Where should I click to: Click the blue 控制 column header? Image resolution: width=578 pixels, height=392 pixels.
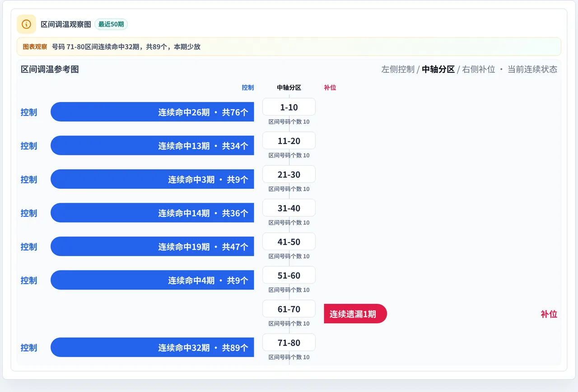247,88
